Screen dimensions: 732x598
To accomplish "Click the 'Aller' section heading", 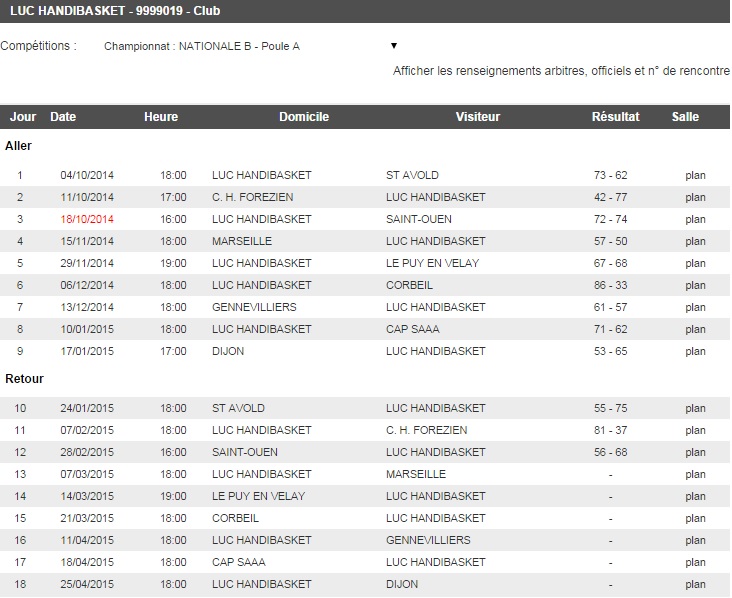I will click(x=18, y=146).
